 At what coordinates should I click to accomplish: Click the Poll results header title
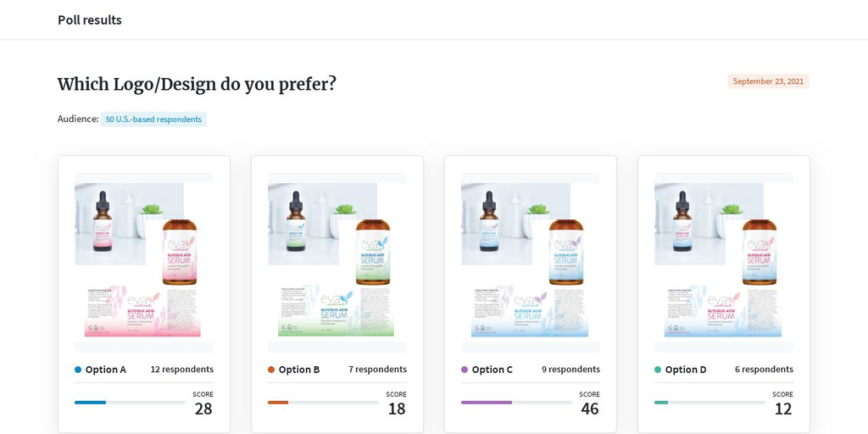pyautogui.click(x=90, y=20)
